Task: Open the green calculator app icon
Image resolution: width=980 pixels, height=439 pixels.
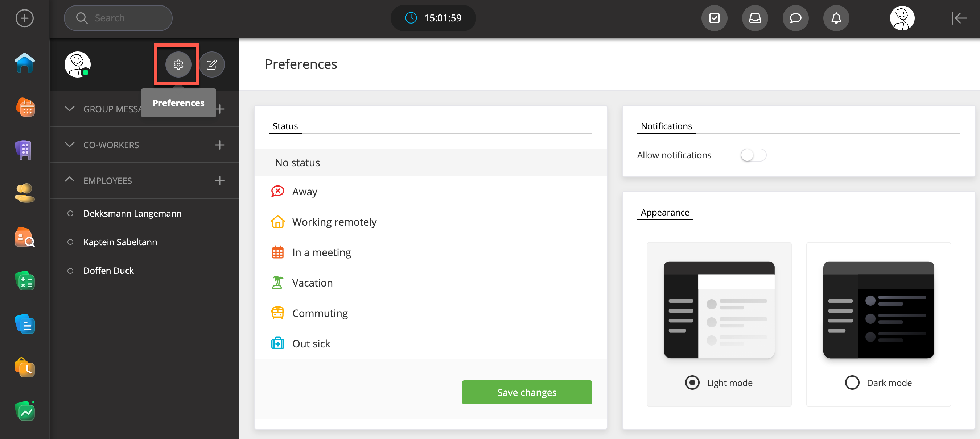Action: [x=25, y=281]
